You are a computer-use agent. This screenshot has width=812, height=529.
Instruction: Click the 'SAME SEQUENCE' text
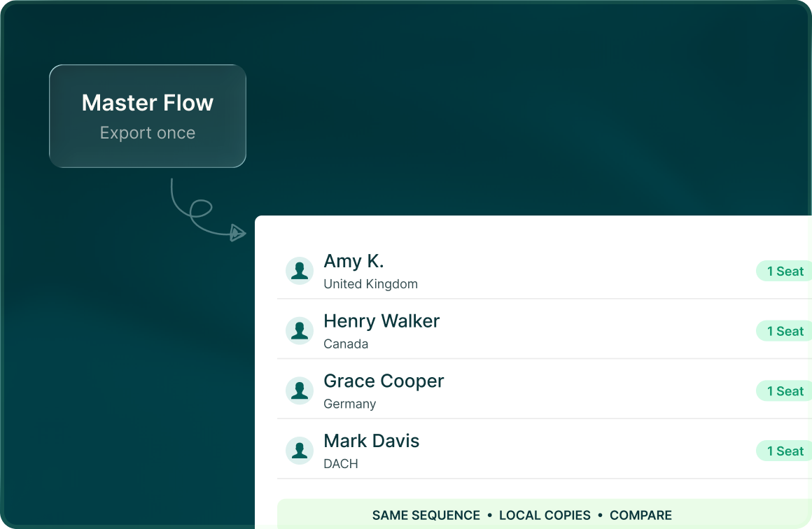click(x=426, y=516)
